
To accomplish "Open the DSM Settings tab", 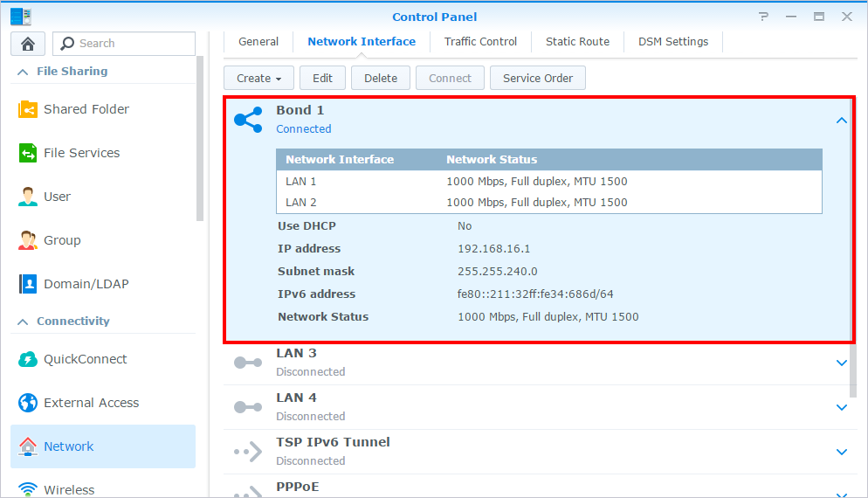I will [x=673, y=42].
